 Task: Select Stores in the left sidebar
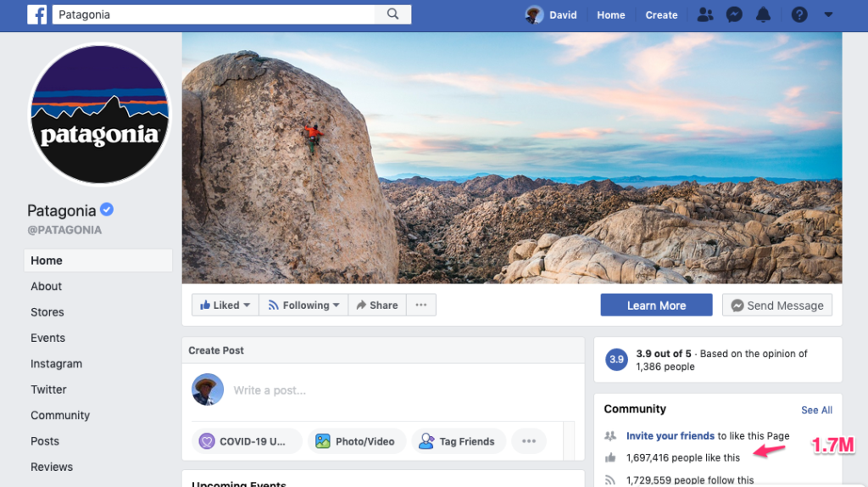[47, 312]
